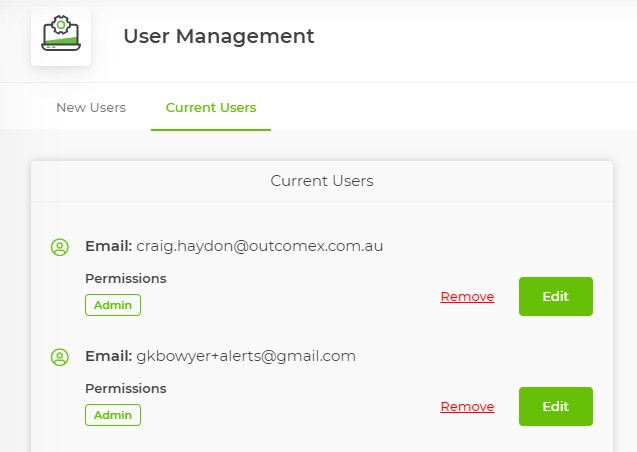The width and height of the screenshot is (637, 452).
Task: Click the bold Email label for craig.haydon
Action: coord(108,246)
